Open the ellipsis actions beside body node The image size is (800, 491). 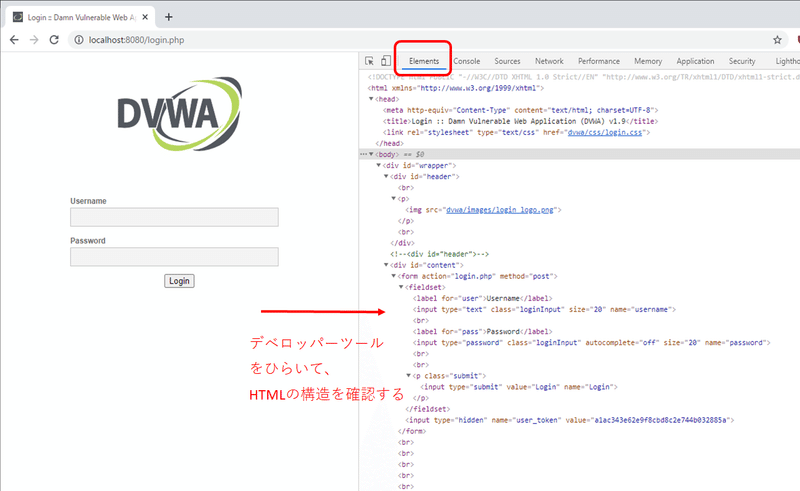point(363,154)
